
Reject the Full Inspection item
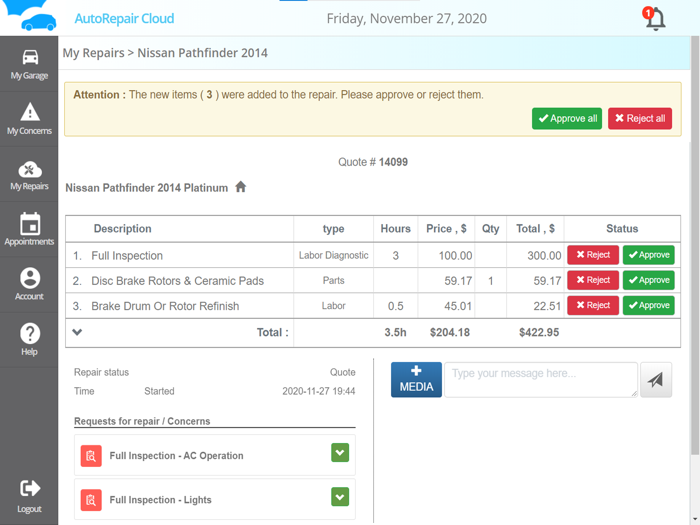click(x=593, y=255)
